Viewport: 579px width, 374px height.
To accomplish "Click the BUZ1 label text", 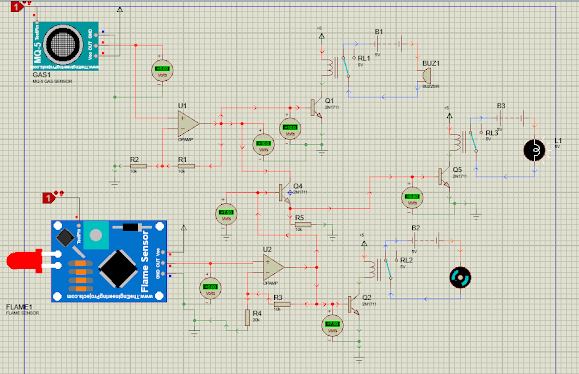I will [x=431, y=64].
